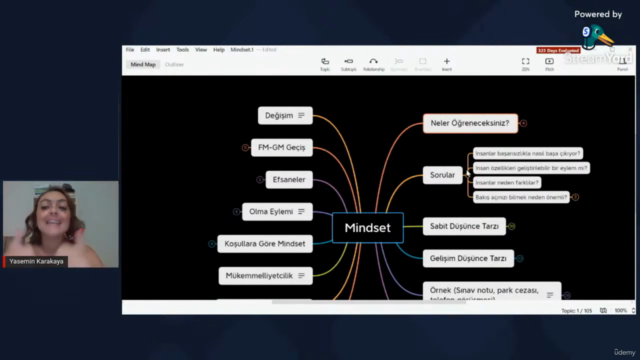Open the Tools menu

tap(182, 50)
